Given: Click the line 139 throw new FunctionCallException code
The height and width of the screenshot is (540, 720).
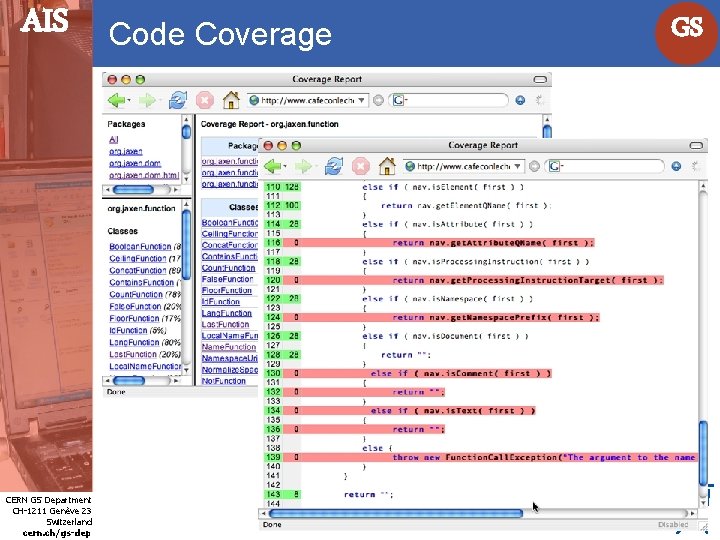Looking at the screenshot, I should pyautogui.click(x=544, y=457).
